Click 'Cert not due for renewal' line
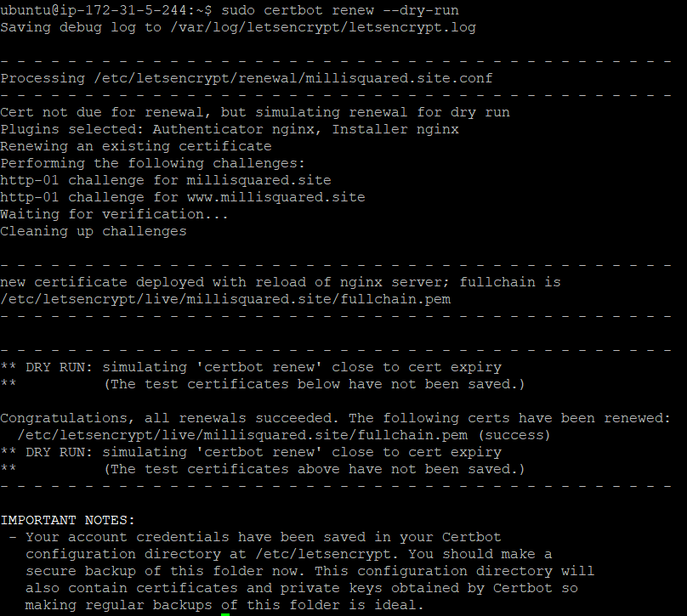 [x=255, y=112]
